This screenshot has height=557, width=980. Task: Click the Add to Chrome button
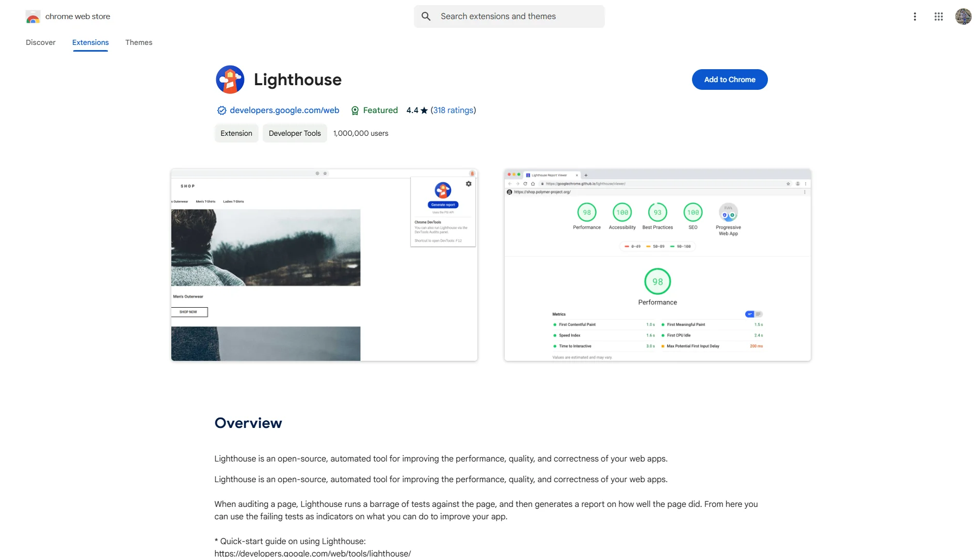(729, 79)
